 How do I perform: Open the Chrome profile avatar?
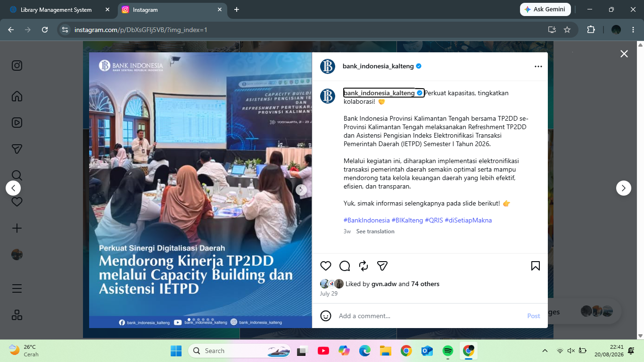point(616,30)
